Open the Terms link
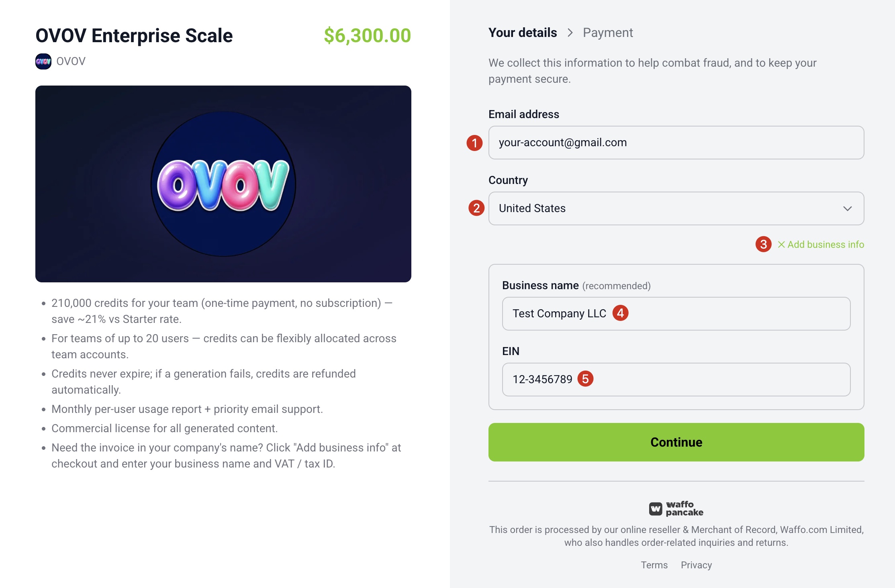Screen dimensions: 895x588 pyautogui.click(x=654, y=565)
